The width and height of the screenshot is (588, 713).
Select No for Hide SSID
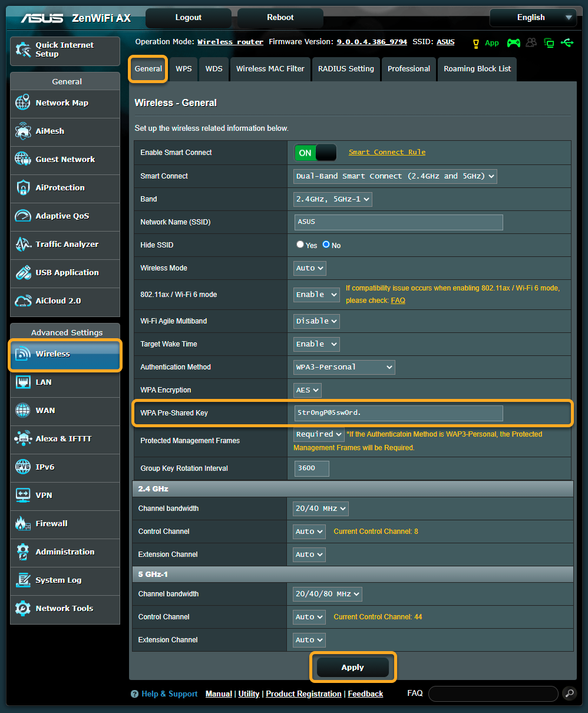pos(326,245)
